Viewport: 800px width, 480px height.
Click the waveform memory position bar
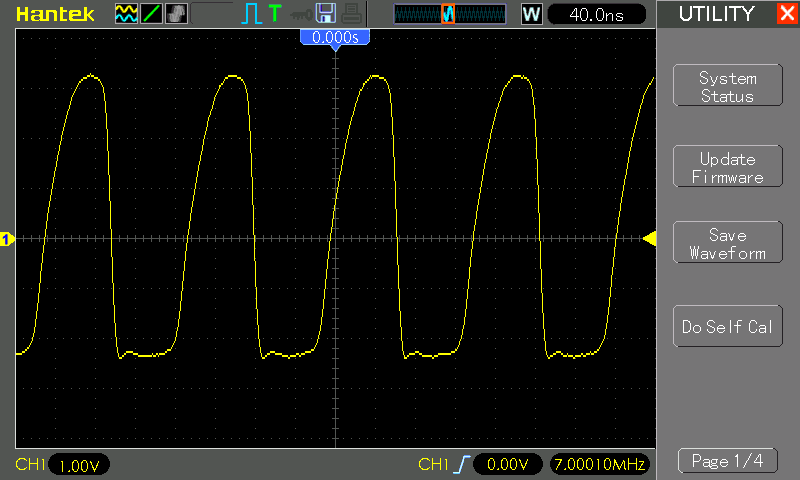(449, 14)
